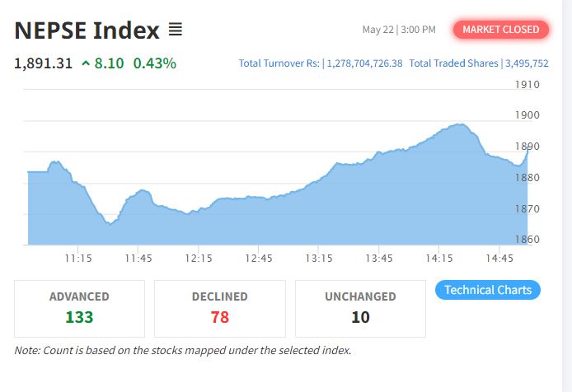Click the green up-arrow change indicator
Viewport: 572px width, 392px height.
[x=86, y=63]
